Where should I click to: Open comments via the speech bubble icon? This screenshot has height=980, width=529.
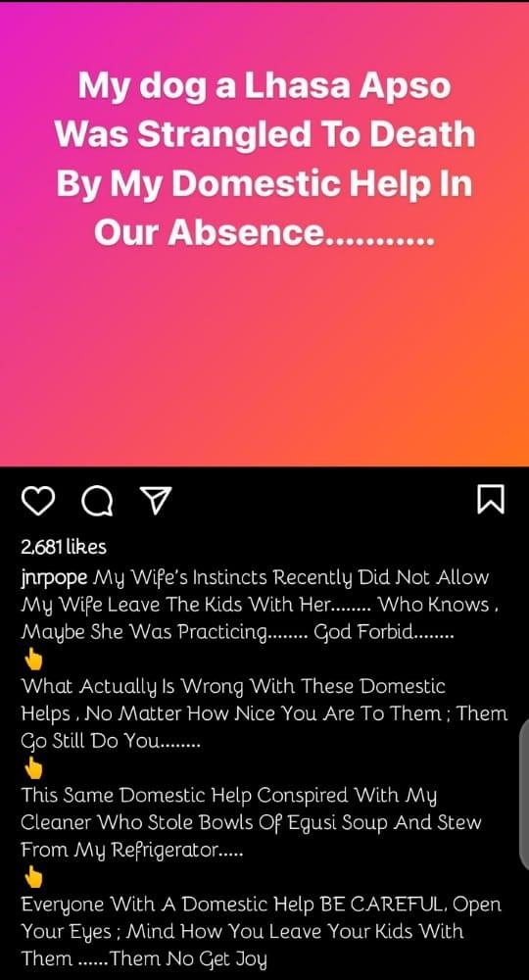pos(97,501)
